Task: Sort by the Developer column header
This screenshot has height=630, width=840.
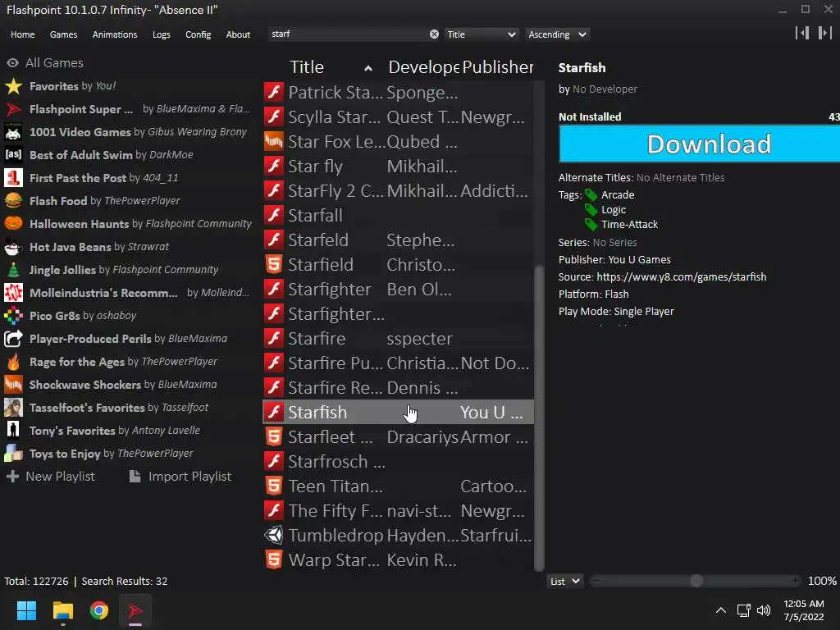Action: pos(424,67)
